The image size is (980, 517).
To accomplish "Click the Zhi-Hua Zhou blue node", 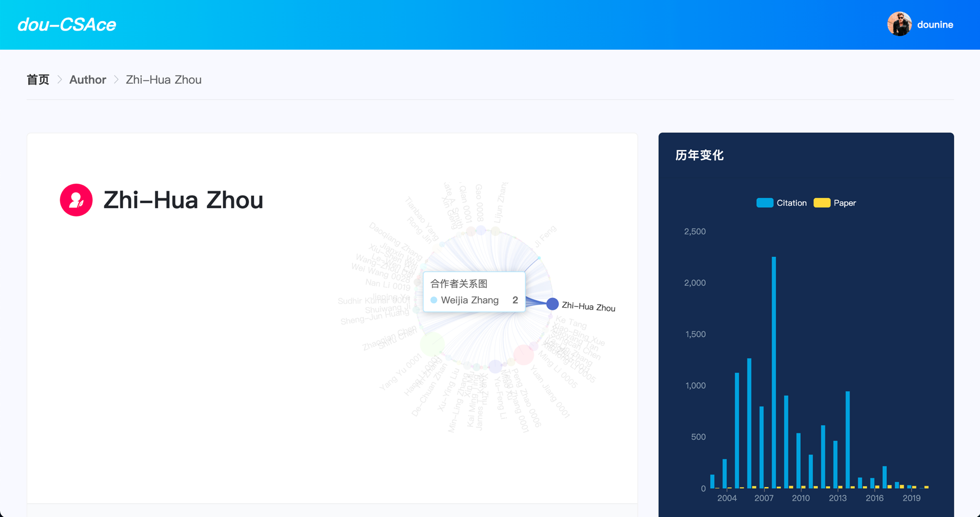I will (552, 304).
